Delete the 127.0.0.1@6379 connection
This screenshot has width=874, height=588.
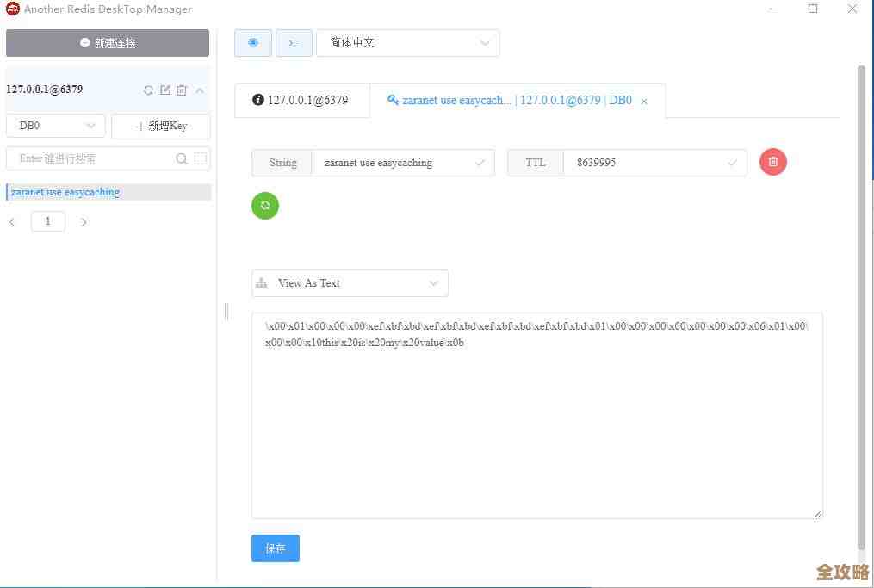tap(182, 90)
